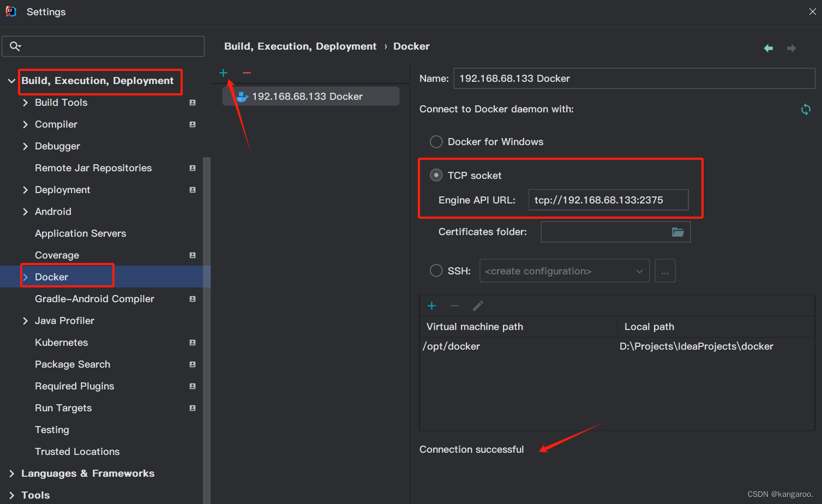Expand the Compiler node

pyautogui.click(x=25, y=124)
